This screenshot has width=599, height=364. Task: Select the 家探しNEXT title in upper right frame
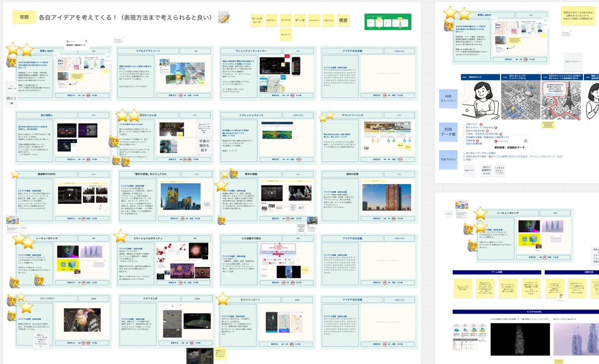(x=484, y=16)
